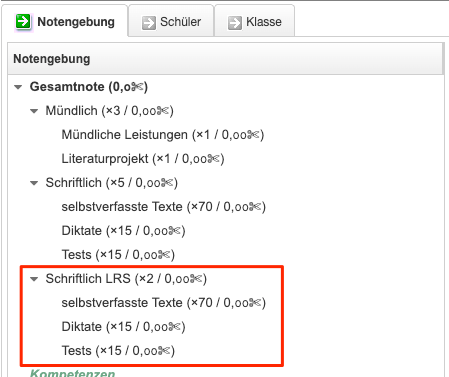This screenshot has width=449, height=377.
Task: Collapse the Gesamtnote tree node
Action: coord(18,87)
